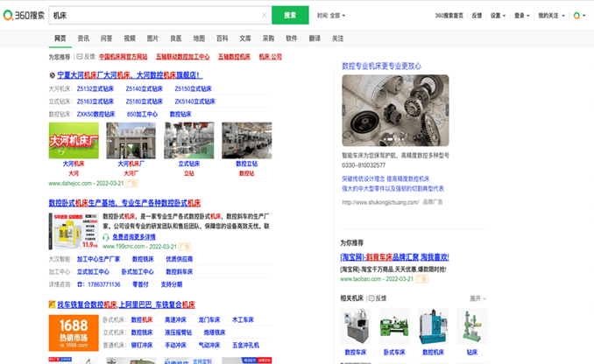Open 突破传统设计理念 提高精度数控机床 link
This screenshot has height=364, width=594.
385,179
